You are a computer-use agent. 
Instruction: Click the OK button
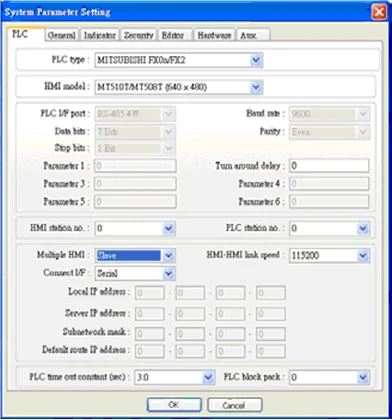point(174,405)
